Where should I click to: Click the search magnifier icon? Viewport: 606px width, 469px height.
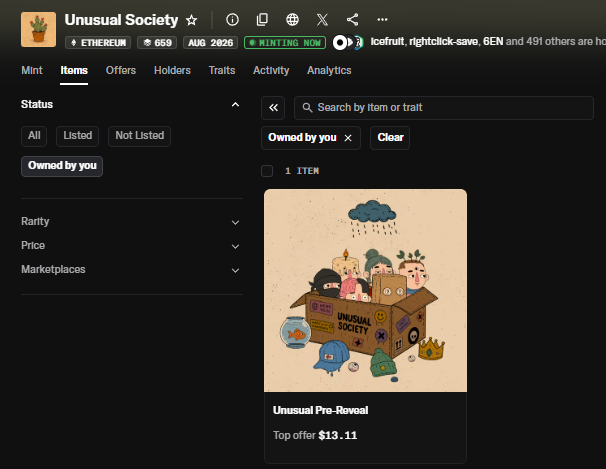pos(307,108)
